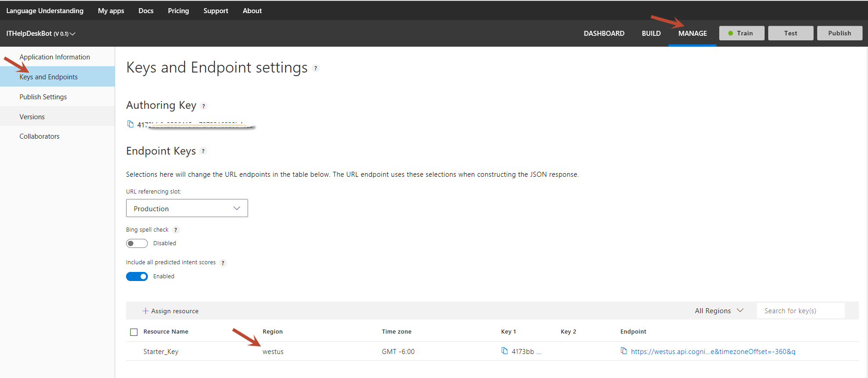Switch to the BUILD tab
868x378 pixels.
coord(651,34)
